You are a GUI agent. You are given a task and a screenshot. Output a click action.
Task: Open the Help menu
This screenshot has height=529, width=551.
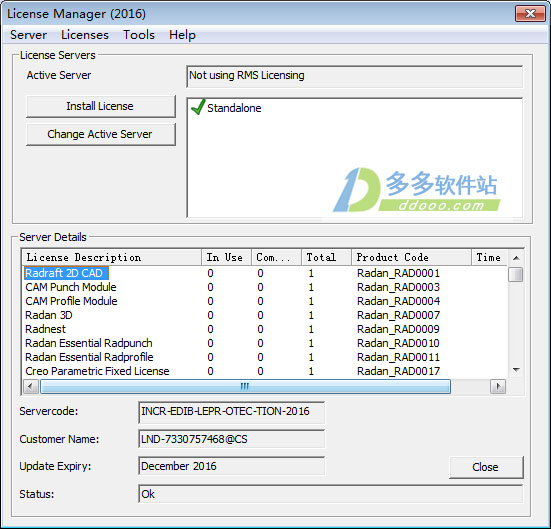[182, 35]
